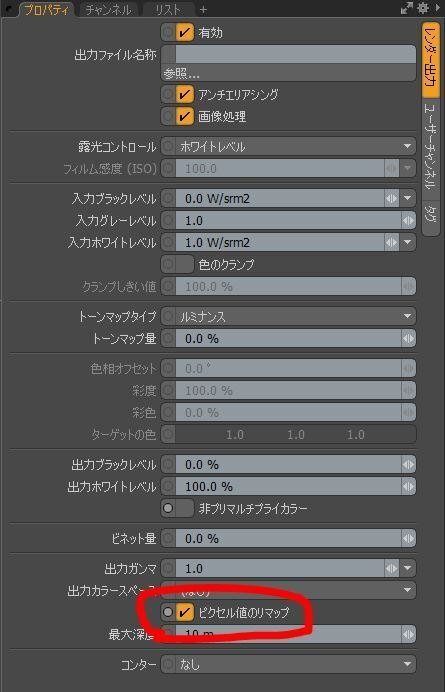Switch to the リスト tab
This screenshot has width=445, height=692.
[x=168, y=9]
